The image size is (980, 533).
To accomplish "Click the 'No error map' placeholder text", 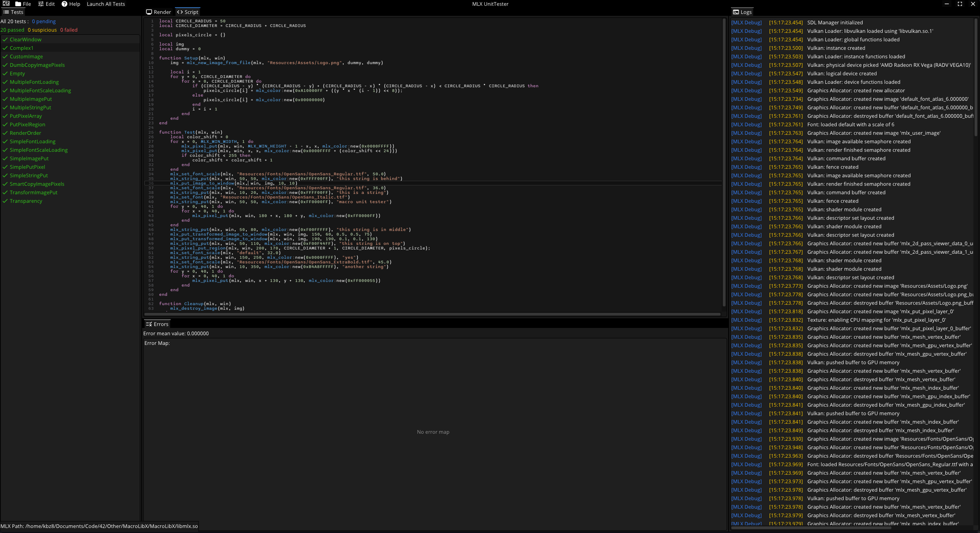I will pos(433,432).
